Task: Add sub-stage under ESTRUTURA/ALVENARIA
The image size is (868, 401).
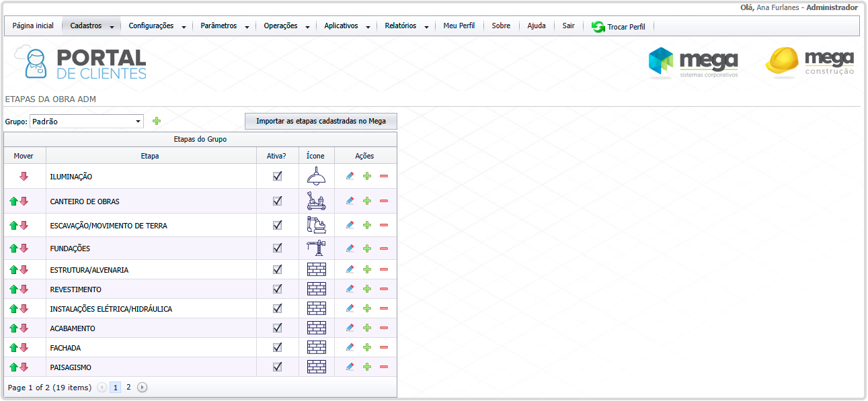Action: point(367,269)
